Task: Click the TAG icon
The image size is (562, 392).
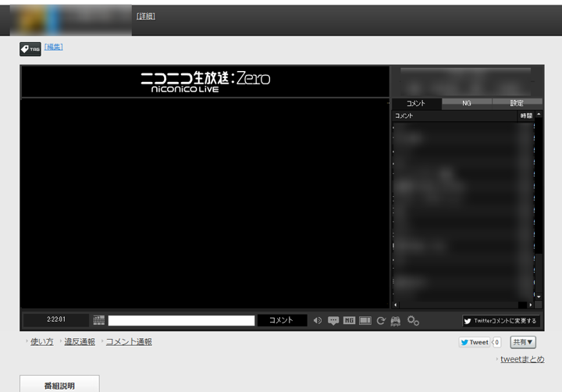Action: coord(30,49)
